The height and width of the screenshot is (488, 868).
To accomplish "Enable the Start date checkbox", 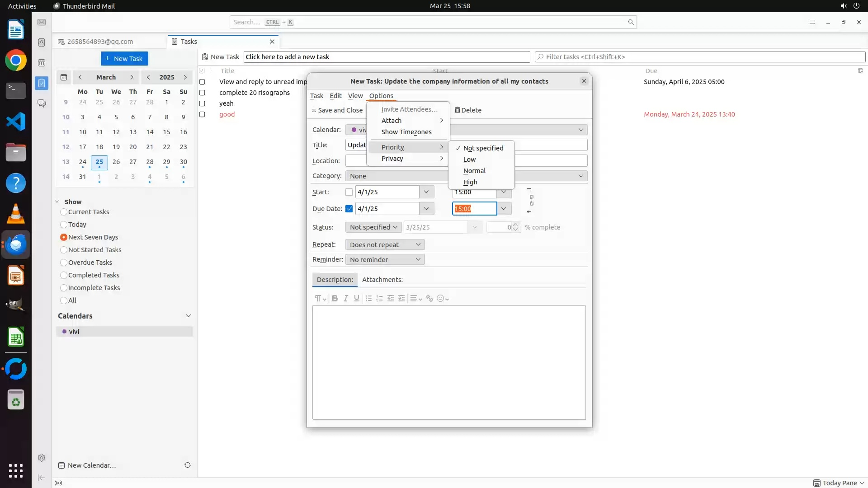I will (x=349, y=192).
